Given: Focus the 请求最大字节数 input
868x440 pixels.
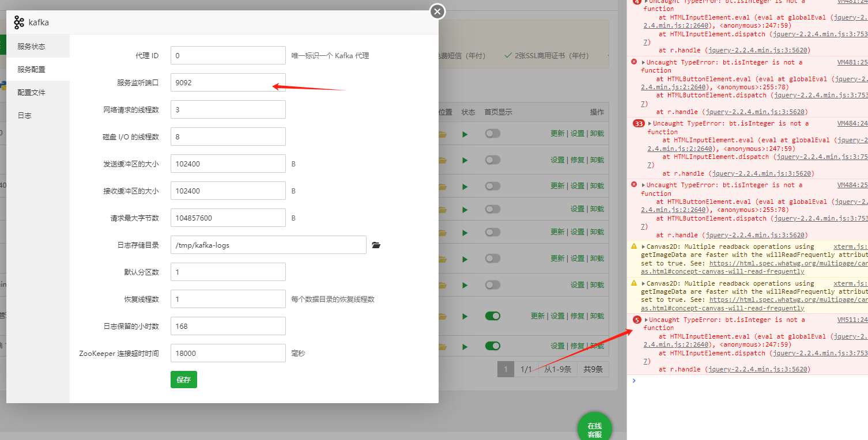Looking at the screenshot, I should pyautogui.click(x=228, y=218).
